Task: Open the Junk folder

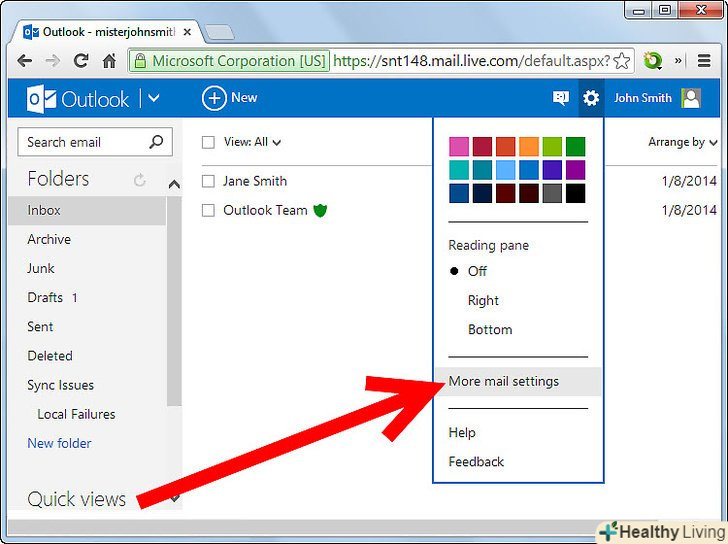Action: 41,268
